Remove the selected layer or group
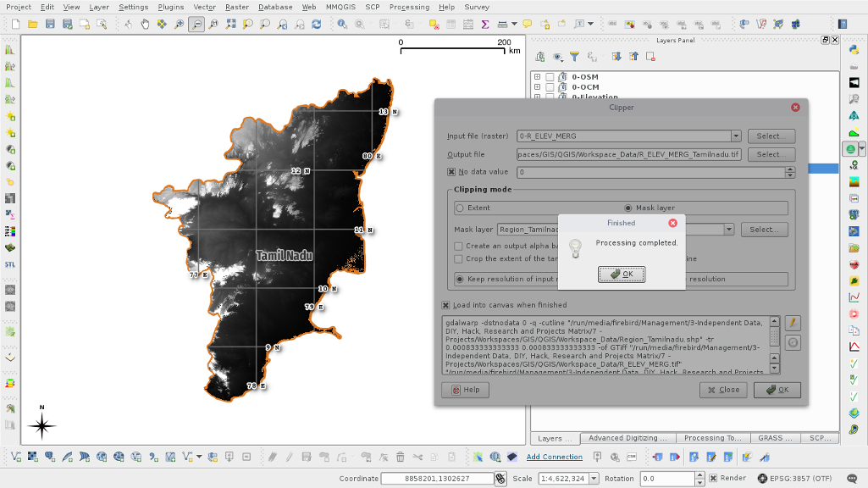The image size is (868, 488). pos(650,57)
